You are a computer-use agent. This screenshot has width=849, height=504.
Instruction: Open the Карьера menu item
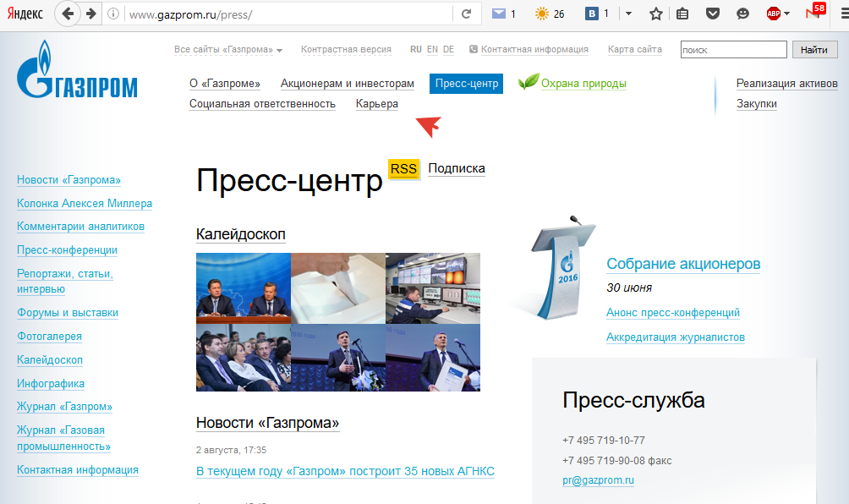click(377, 104)
